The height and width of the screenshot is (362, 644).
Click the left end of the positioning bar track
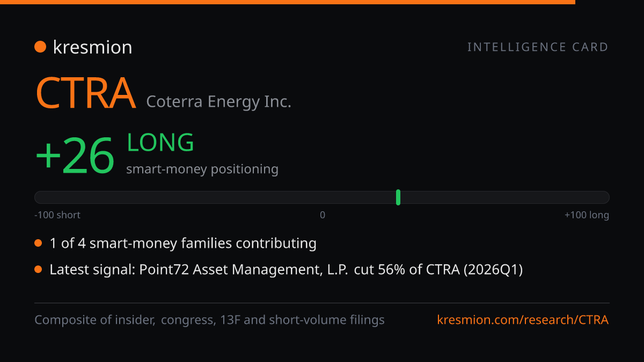coord(39,197)
